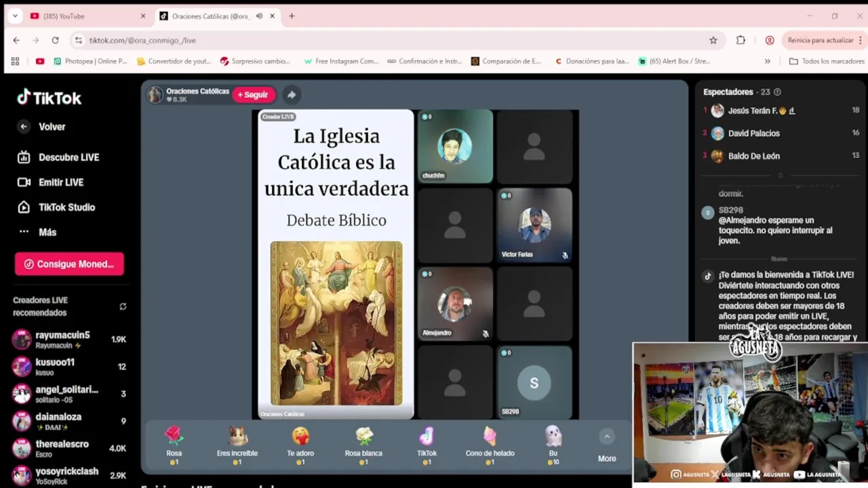The height and width of the screenshot is (488, 868).
Task: Open rayumacuin5 live creator
Action: (68, 340)
